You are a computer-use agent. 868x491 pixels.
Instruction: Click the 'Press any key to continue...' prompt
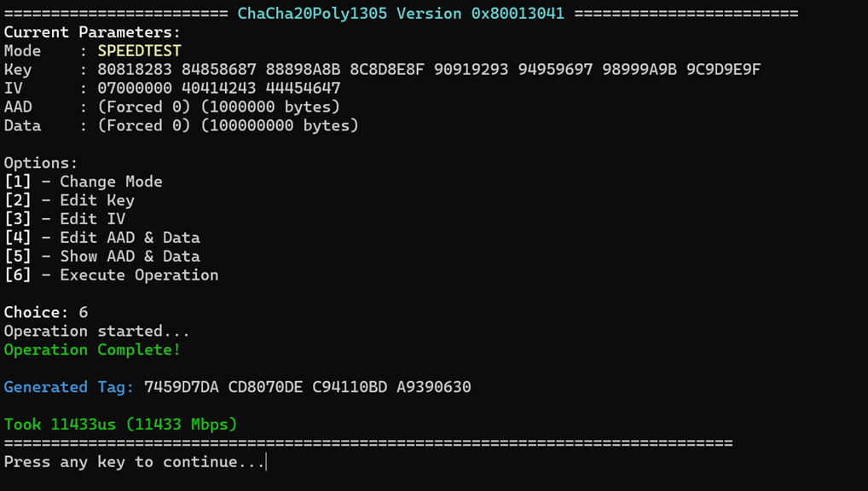135,462
